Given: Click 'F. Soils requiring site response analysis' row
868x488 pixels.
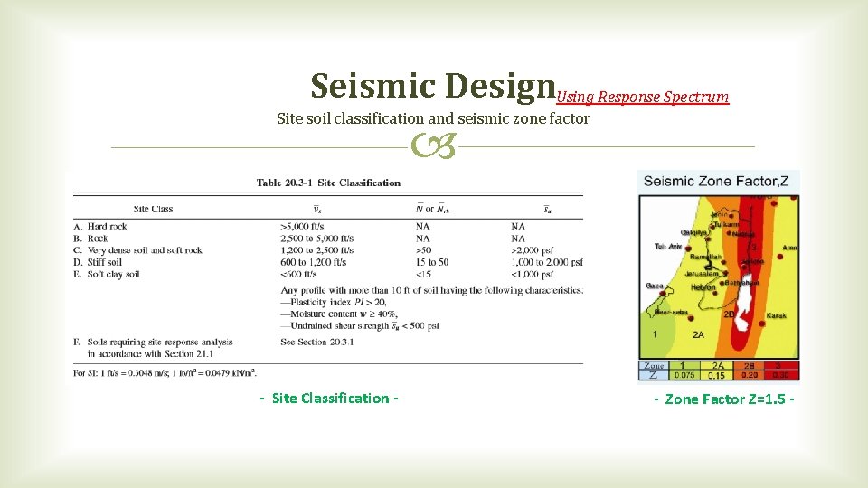Looking at the screenshot, I should coord(154,347).
